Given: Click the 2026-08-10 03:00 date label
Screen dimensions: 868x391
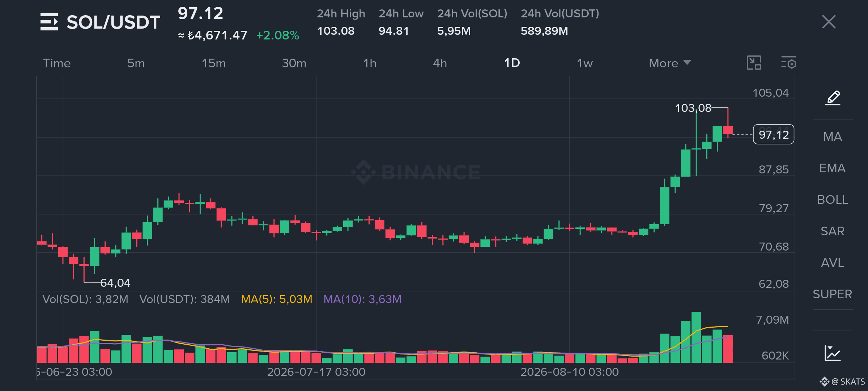Looking at the screenshot, I should click(x=570, y=372).
